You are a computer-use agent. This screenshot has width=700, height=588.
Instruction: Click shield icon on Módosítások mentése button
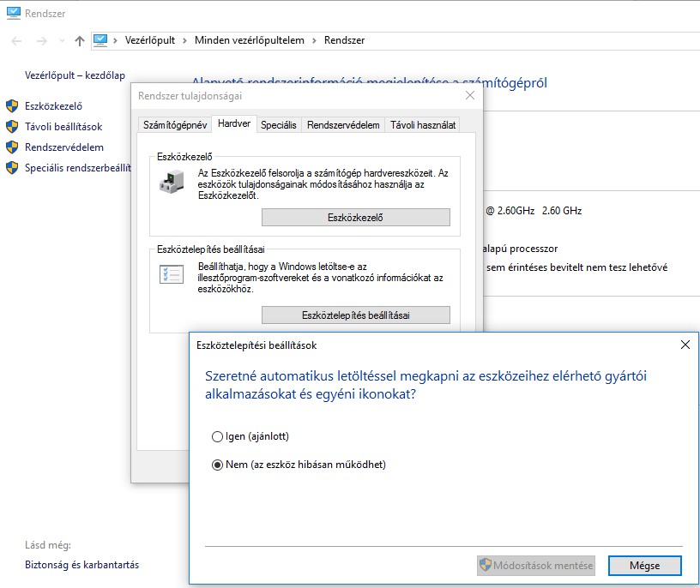pyautogui.click(x=486, y=565)
